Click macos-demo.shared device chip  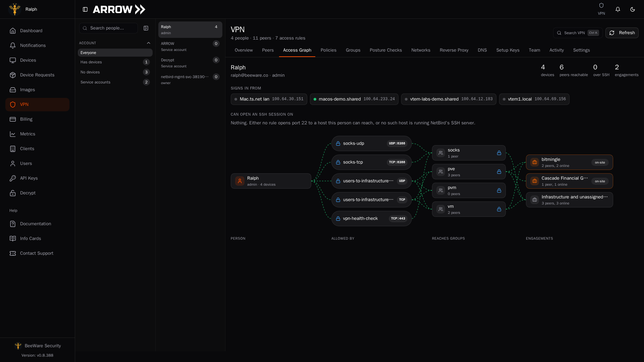tap(354, 99)
